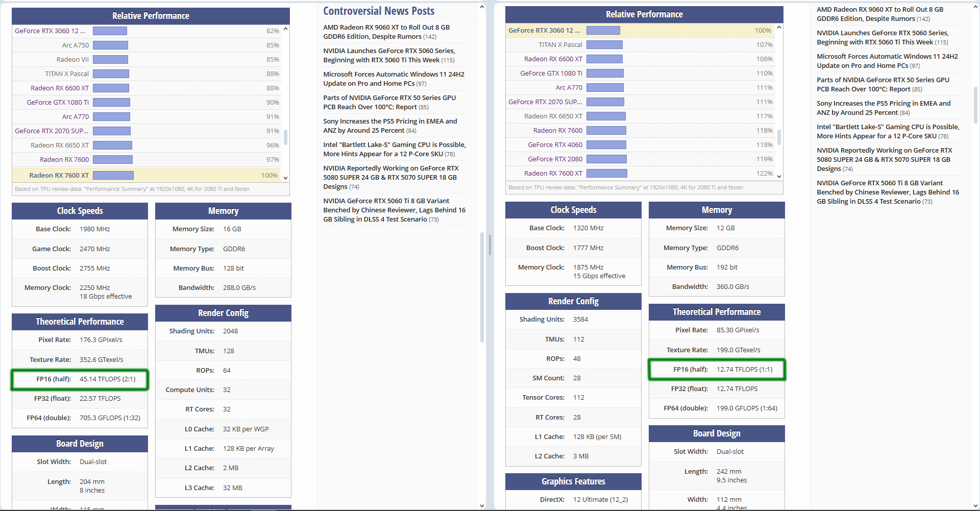Click the Controversial News Posts heading
980x511 pixels.
coord(379,11)
